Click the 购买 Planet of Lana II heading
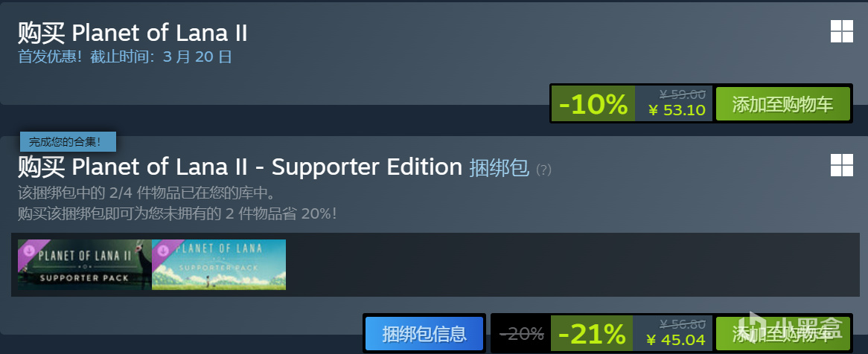 pos(133,33)
